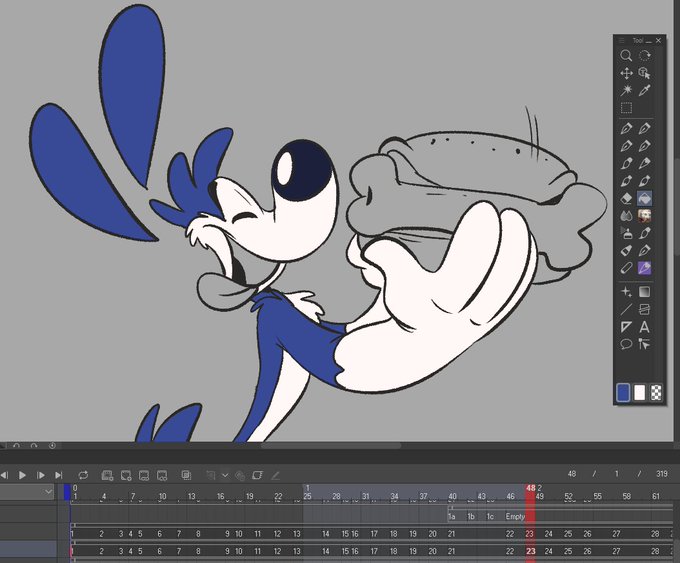Select the Decoration sparkle tool
Viewport: 680px width, 563px height.
(626, 291)
